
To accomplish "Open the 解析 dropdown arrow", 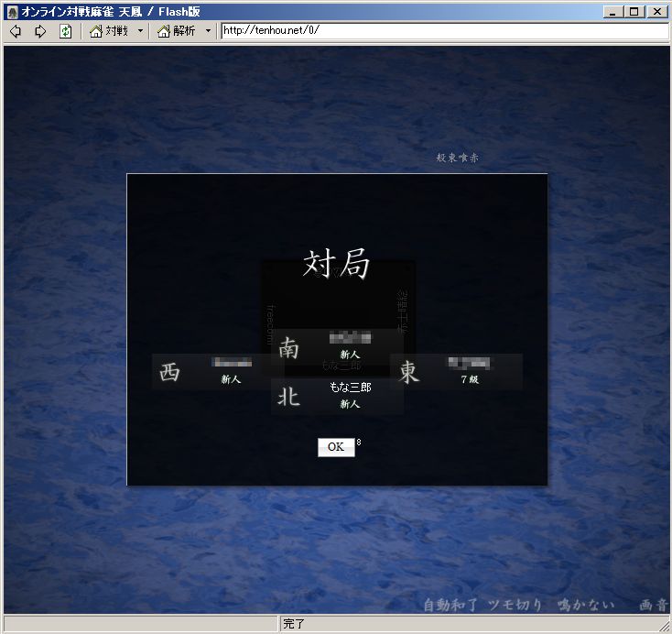I will point(208,31).
